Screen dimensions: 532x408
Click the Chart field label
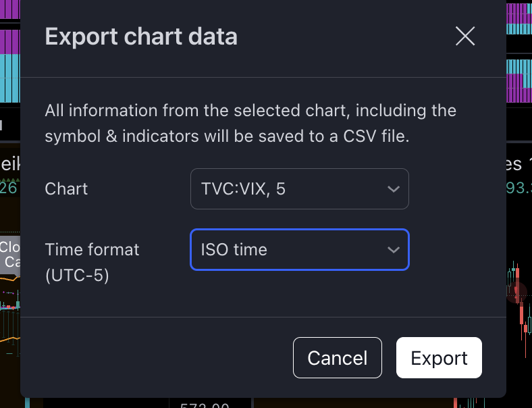pyautogui.click(x=66, y=188)
